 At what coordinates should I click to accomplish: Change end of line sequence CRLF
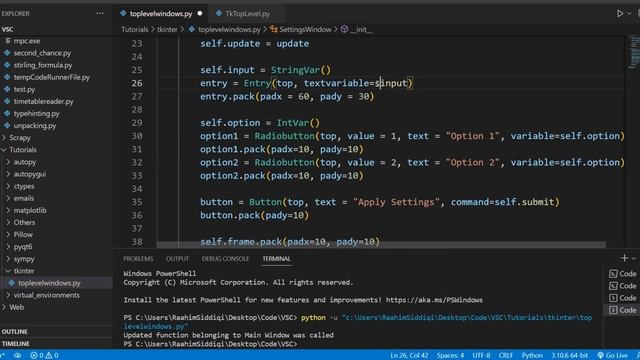click(x=506, y=356)
